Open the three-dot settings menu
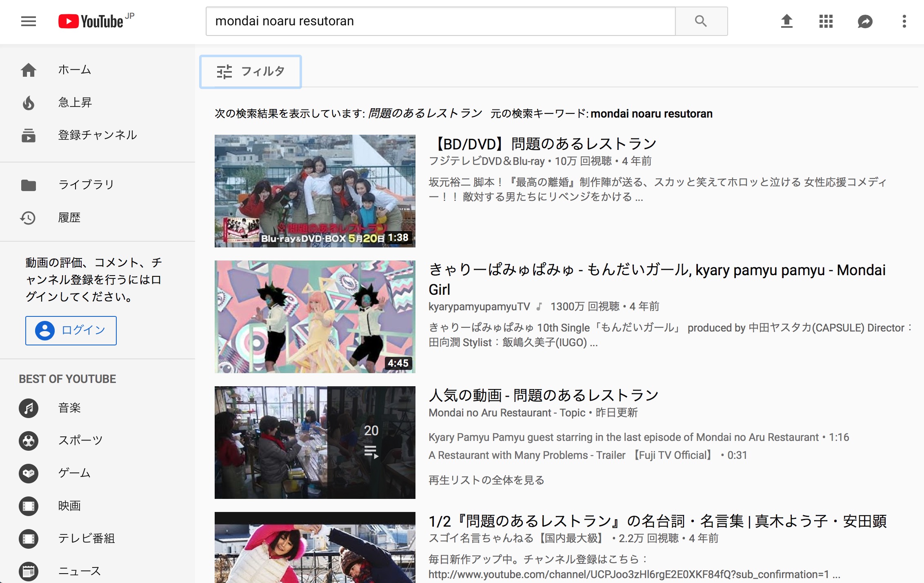 tap(904, 21)
